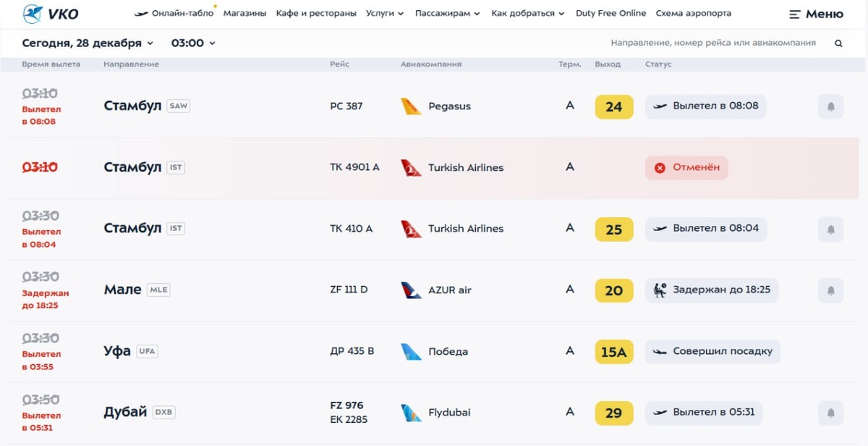868x446 pixels.
Task: Open the 'Duty Free Online' link
Action: click(610, 14)
